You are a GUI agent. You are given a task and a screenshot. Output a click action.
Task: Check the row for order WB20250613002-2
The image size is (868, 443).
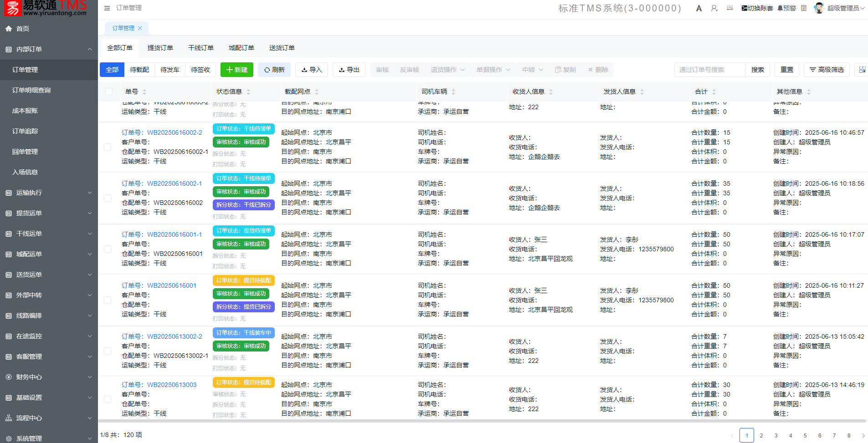coord(108,351)
